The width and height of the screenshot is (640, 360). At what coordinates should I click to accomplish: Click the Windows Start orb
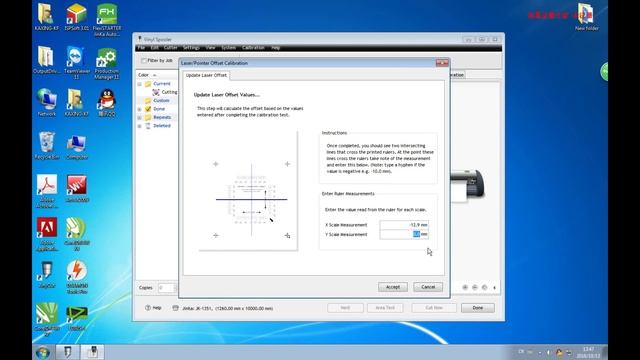tap(42, 352)
